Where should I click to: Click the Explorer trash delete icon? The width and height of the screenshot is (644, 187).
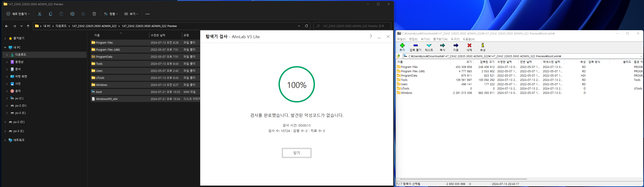[94, 14]
